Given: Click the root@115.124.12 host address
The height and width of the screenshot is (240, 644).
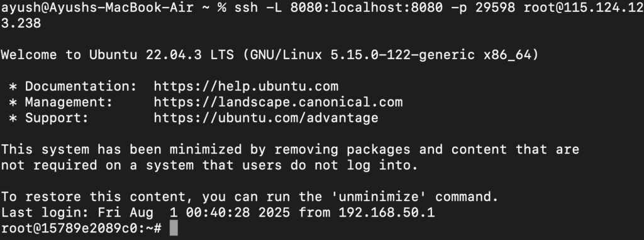Looking at the screenshot, I should pos(584,8).
